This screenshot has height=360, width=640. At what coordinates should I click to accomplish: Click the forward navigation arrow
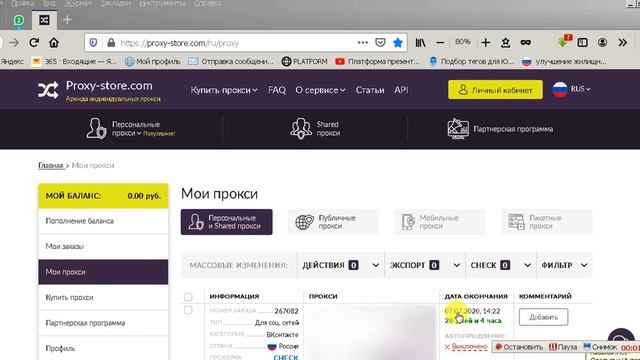point(14,42)
